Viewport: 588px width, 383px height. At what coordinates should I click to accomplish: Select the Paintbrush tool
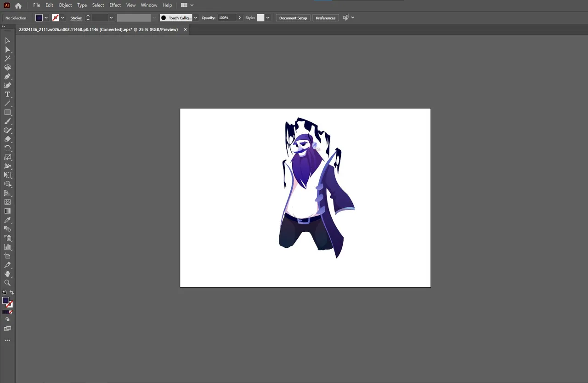pyautogui.click(x=7, y=121)
